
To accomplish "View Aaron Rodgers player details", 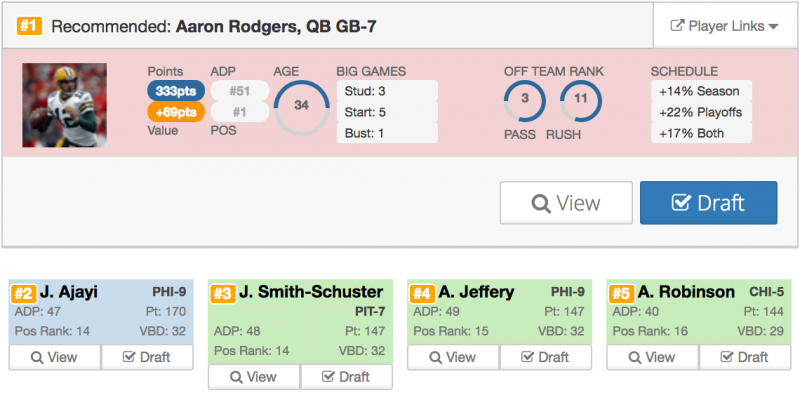I will tap(566, 203).
